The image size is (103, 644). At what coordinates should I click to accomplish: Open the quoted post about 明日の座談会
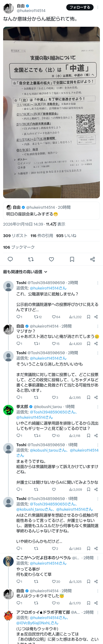tap(51, 211)
